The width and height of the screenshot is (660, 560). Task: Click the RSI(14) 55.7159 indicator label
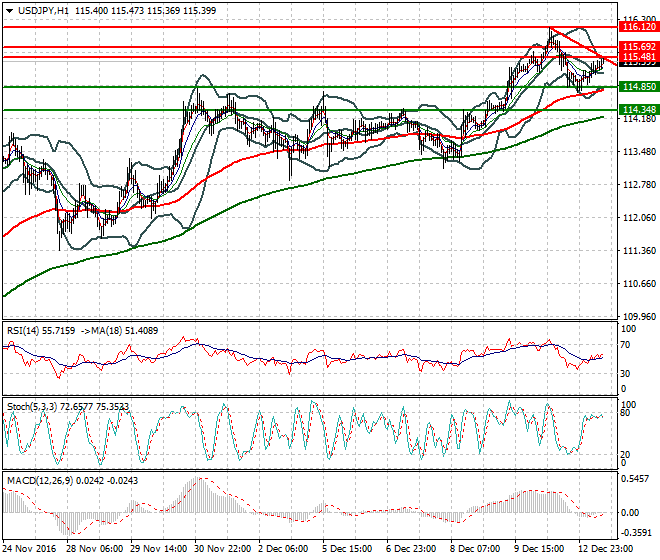pyautogui.click(x=41, y=331)
